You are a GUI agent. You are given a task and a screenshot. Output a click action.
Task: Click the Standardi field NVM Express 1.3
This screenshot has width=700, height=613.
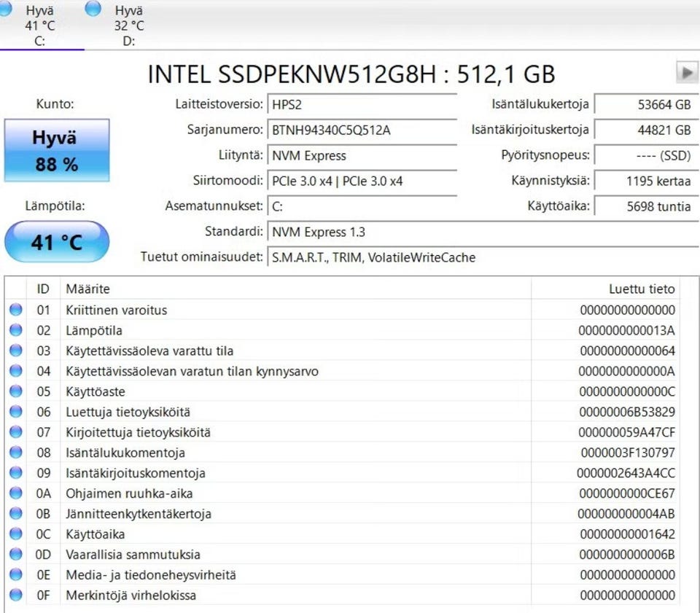point(483,232)
